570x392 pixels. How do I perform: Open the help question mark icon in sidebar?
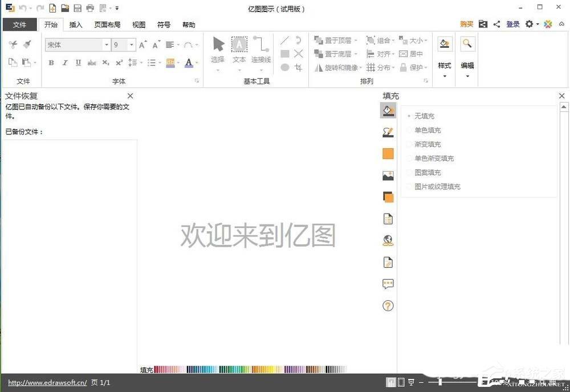pos(388,306)
